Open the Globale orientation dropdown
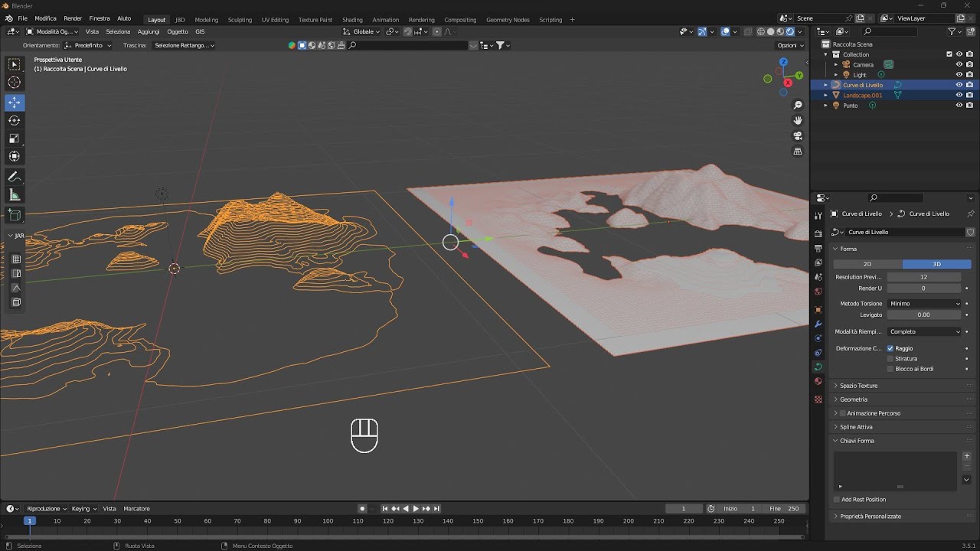 click(361, 31)
